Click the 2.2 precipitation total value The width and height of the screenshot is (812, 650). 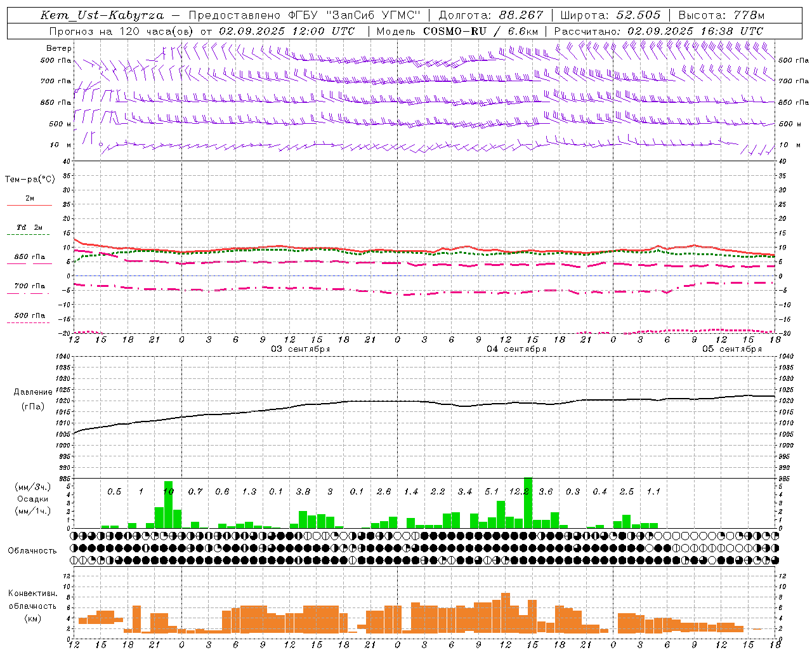tap(438, 491)
